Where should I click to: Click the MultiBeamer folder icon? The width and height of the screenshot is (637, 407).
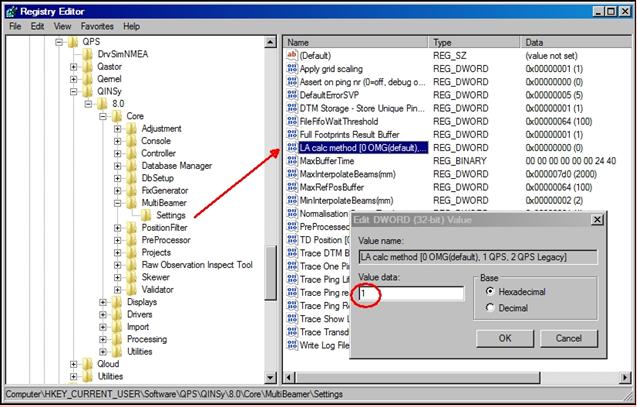132,203
